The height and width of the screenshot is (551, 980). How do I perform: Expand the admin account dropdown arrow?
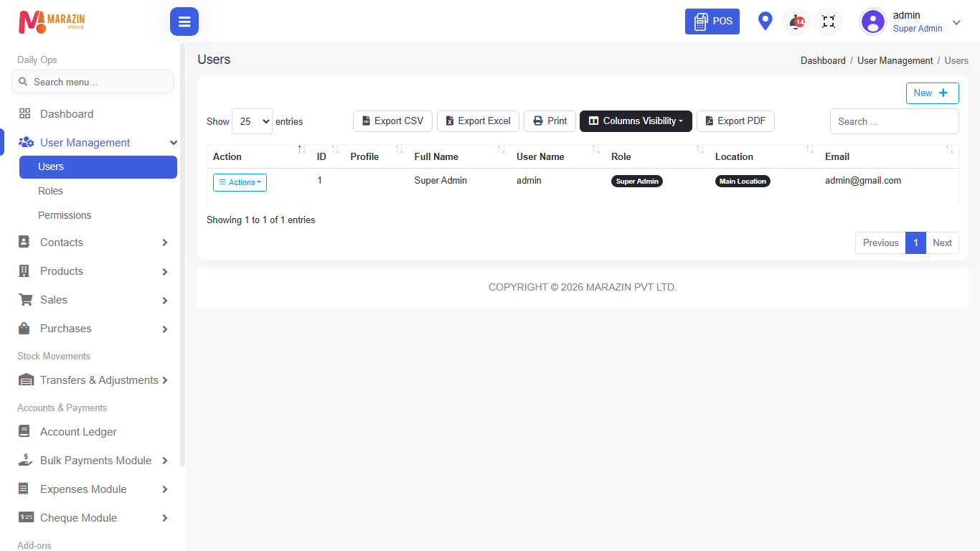click(x=956, y=22)
